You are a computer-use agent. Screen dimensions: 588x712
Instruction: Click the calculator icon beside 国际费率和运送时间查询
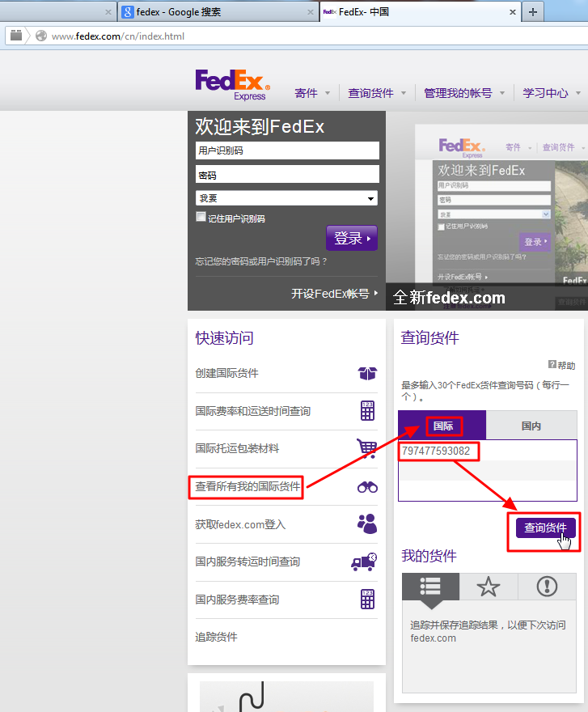click(x=367, y=411)
